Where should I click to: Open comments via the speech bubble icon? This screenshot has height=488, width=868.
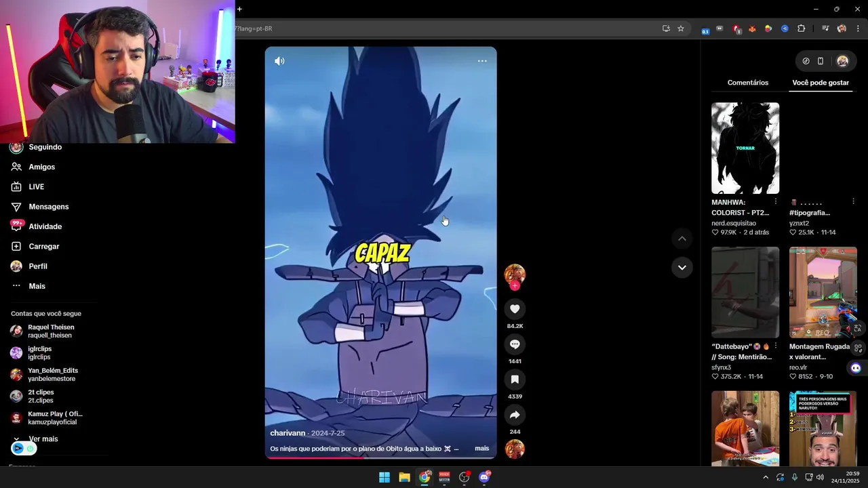[x=515, y=344]
